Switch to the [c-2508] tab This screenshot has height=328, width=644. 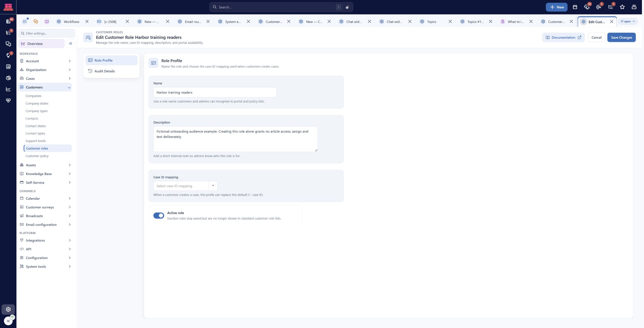point(110,22)
